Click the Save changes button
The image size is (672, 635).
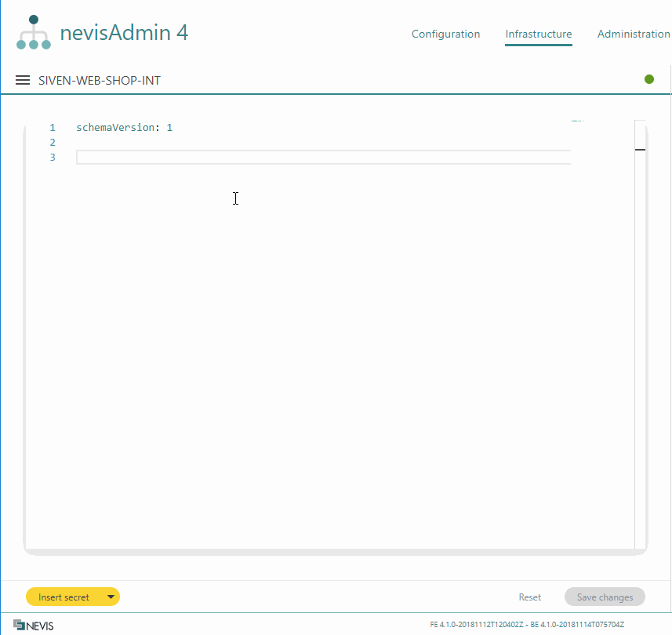click(x=605, y=597)
